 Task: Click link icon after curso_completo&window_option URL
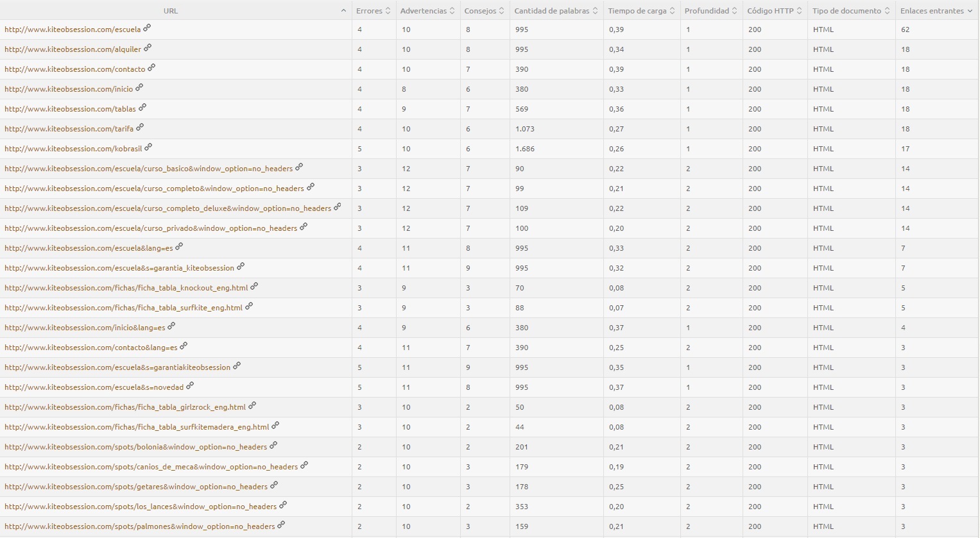click(x=311, y=187)
